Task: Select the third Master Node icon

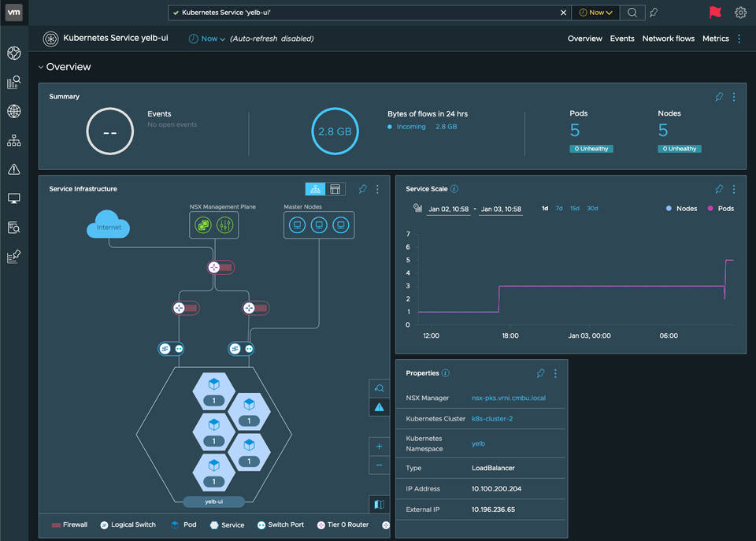Action: pos(341,225)
